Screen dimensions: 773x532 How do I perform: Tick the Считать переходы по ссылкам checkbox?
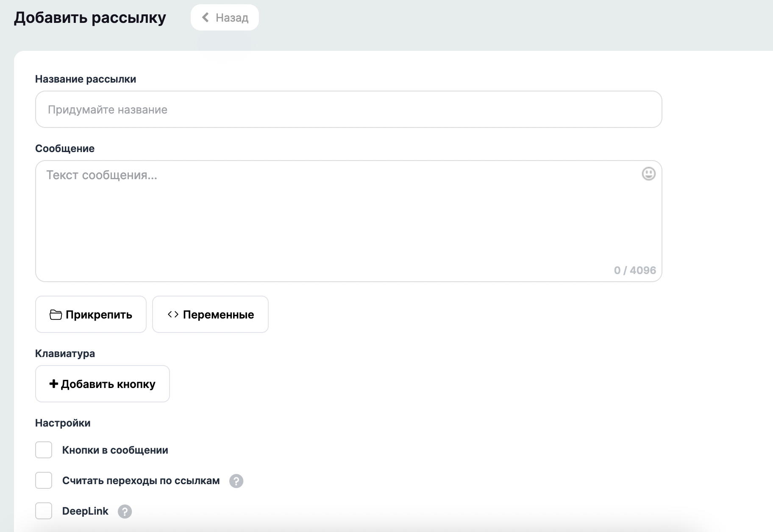click(44, 481)
